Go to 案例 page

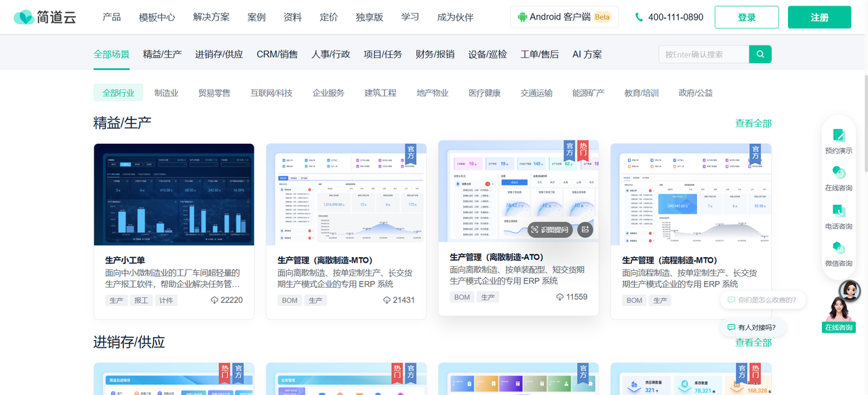coord(256,17)
